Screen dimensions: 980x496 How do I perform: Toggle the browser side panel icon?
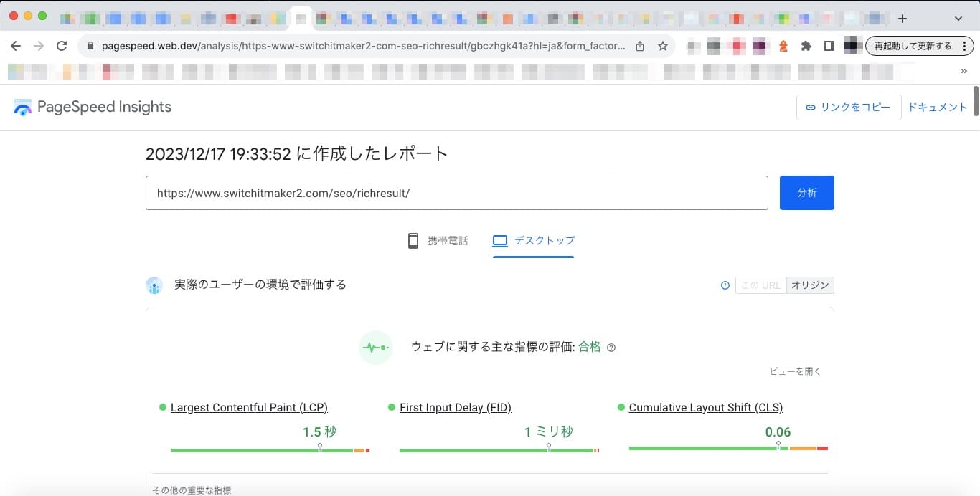click(x=829, y=46)
